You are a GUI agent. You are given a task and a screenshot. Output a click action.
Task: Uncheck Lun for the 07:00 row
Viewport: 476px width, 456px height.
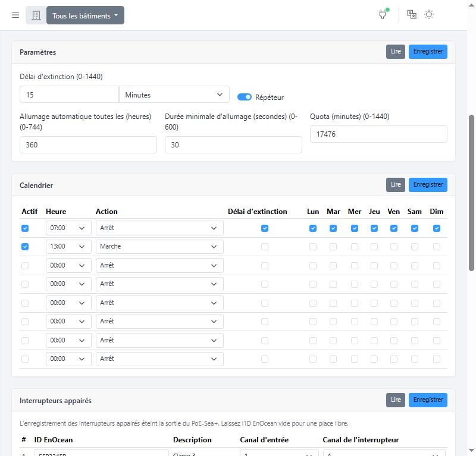313,228
